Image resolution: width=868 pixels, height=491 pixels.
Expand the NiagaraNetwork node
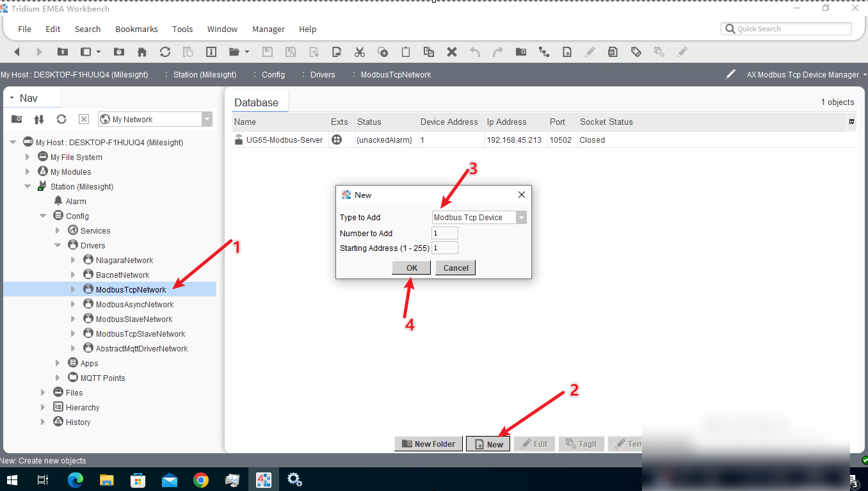point(72,260)
